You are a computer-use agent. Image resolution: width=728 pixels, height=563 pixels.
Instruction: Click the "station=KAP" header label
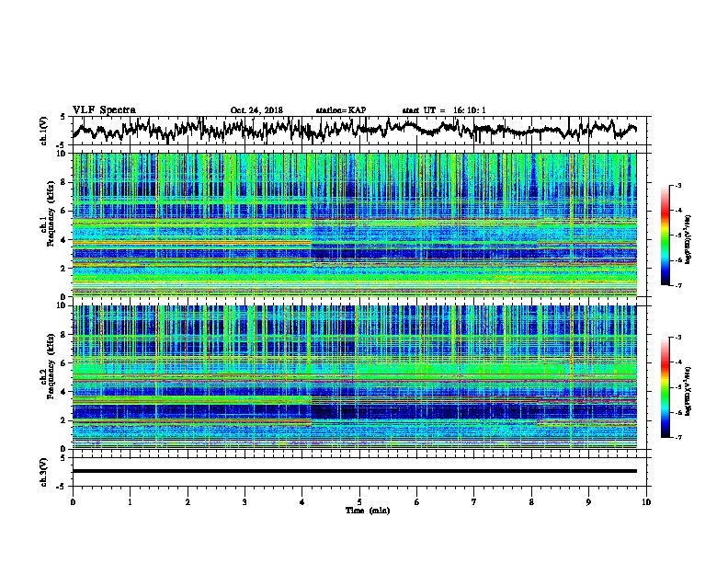pyautogui.click(x=341, y=110)
